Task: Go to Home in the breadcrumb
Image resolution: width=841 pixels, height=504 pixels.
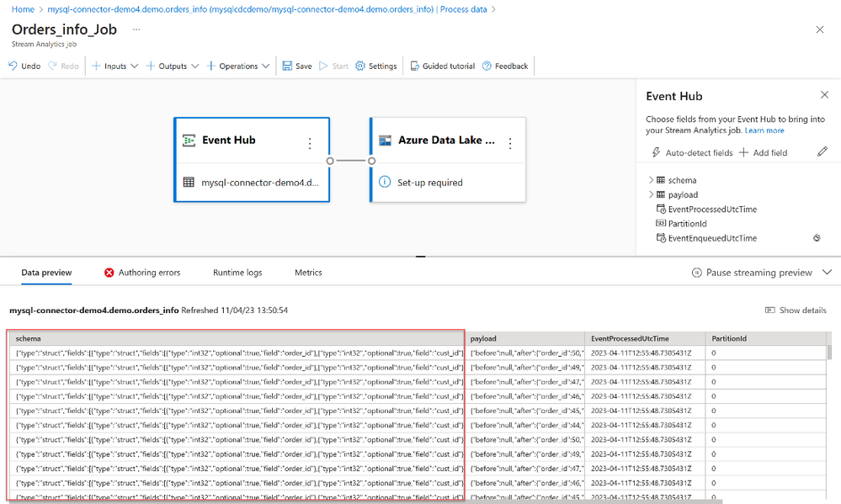Action: (x=23, y=9)
